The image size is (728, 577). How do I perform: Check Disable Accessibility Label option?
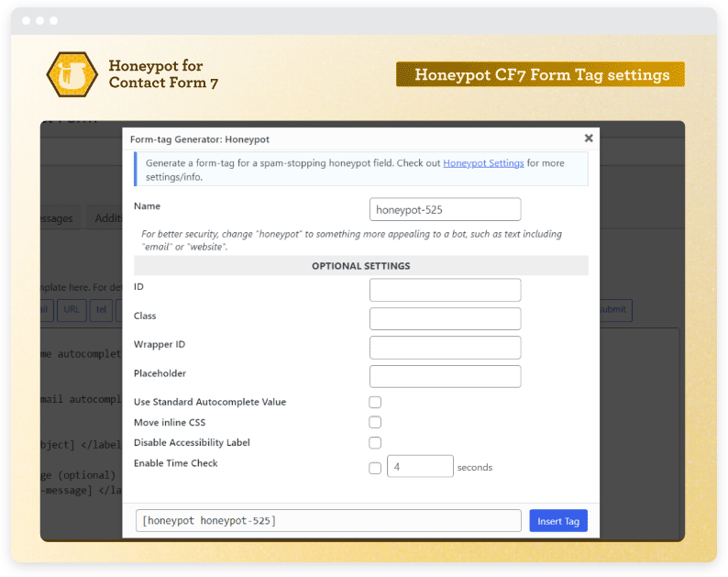[375, 443]
